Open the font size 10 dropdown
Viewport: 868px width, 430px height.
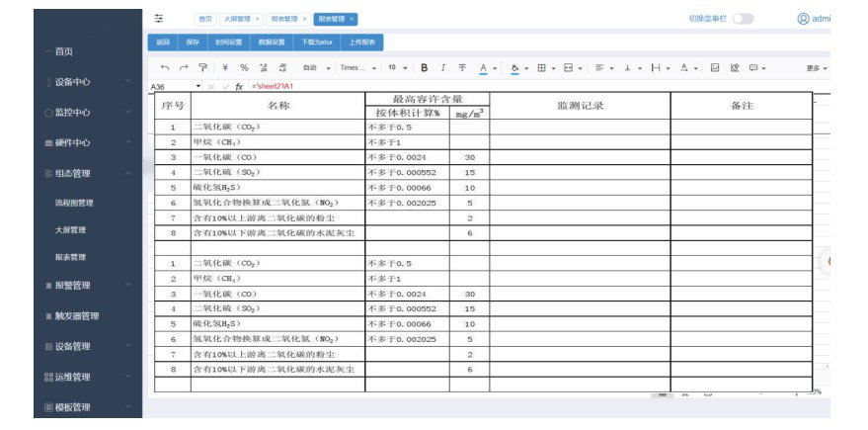pos(397,68)
